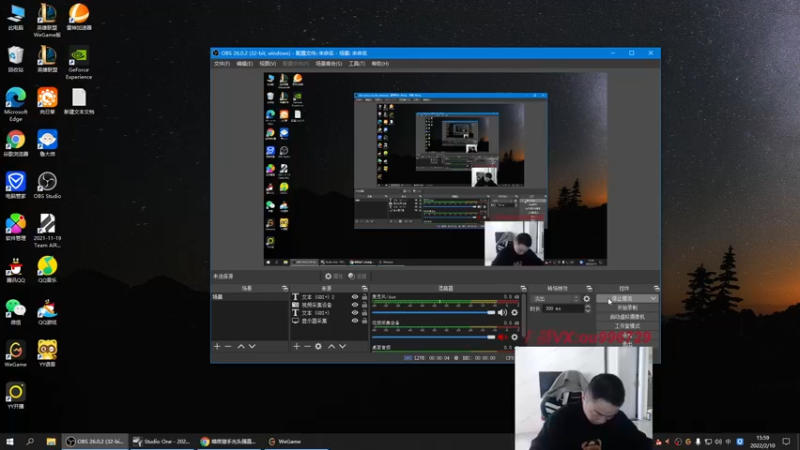Screen dimensions: 800x450
Task: Open the 2021-11-19 Team AIR desktop file
Action: [x=47, y=231]
